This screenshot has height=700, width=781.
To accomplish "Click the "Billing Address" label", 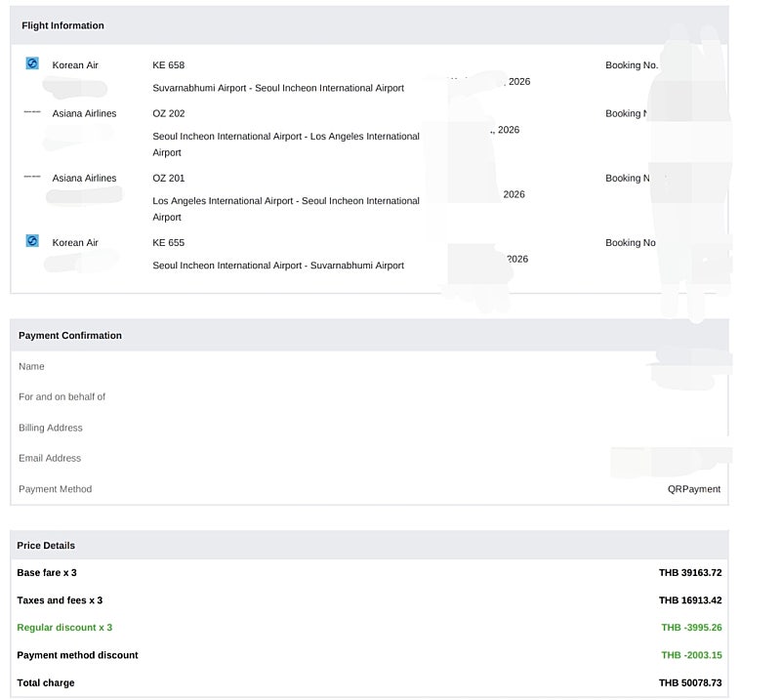I will [51, 428].
